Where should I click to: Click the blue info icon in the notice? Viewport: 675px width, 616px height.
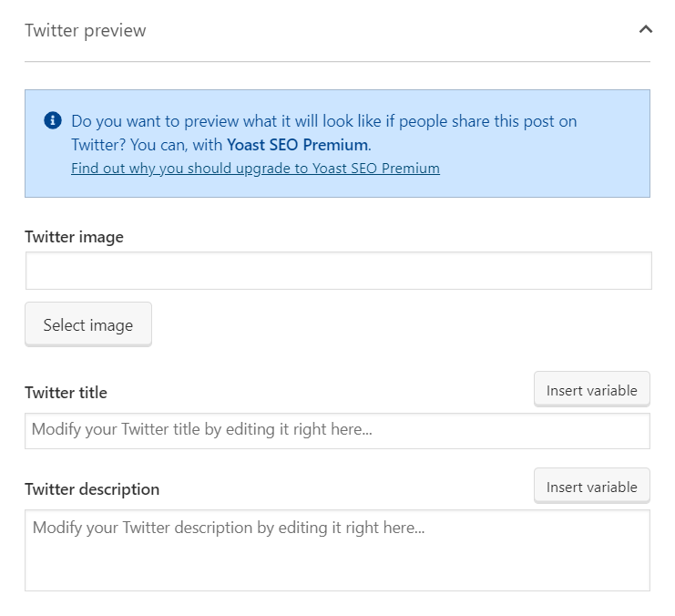point(53,120)
